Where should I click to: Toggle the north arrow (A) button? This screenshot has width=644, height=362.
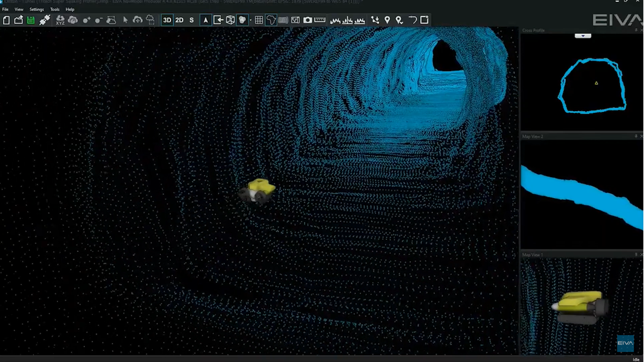click(x=206, y=20)
